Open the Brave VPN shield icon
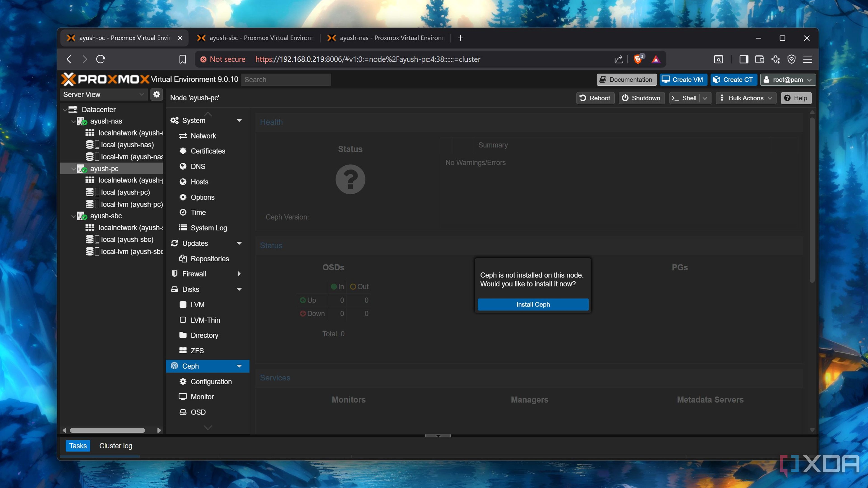 point(792,59)
